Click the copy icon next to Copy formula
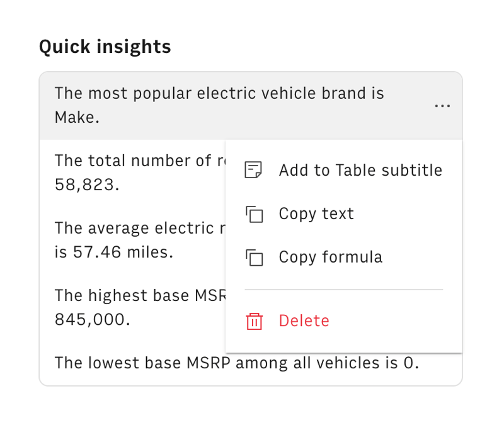 tap(253, 258)
